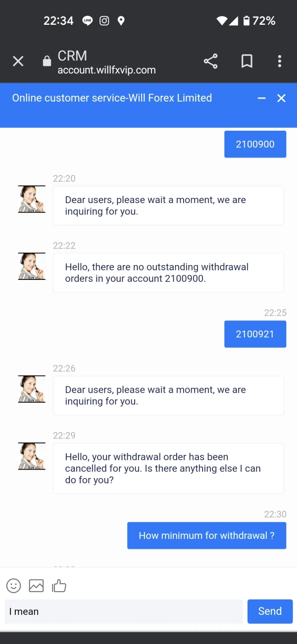Tap the account.willfxvip.com URL text
Viewport: 297px width, 644px height.
[106, 70]
